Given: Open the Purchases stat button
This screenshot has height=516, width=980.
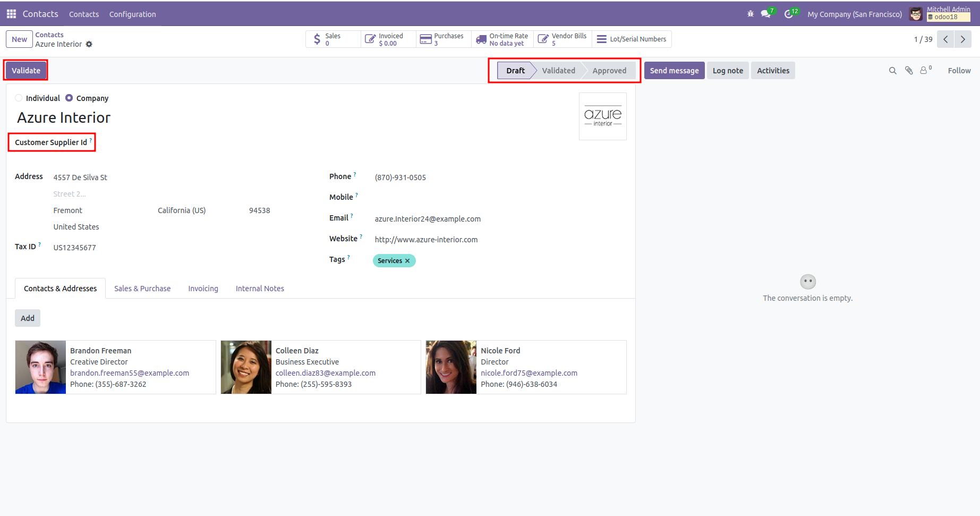Looking at the screenshot, I should point(444,39).
